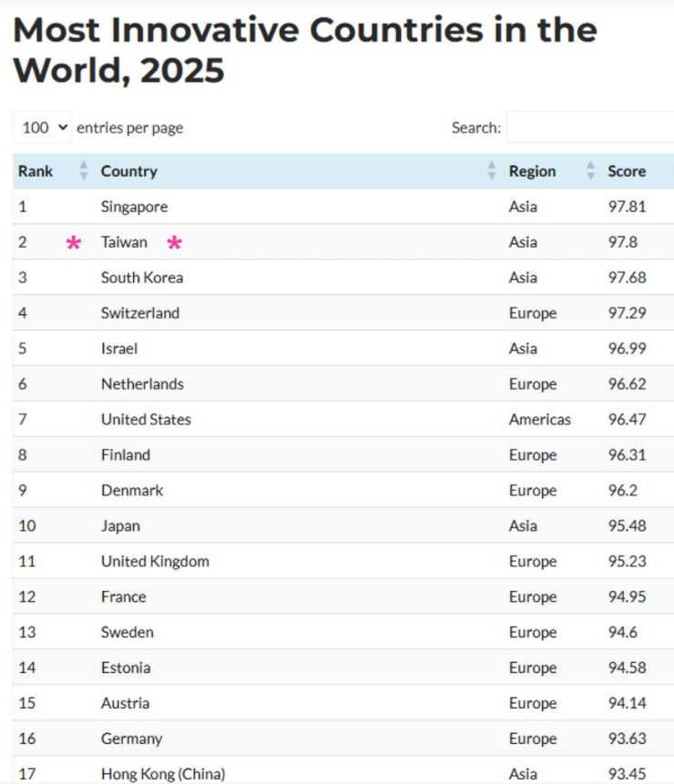The width and height of the screenshot is (674, 784).
Task: Click inside the Search input field
Action: pyautogui.click(x=590, y=127)
